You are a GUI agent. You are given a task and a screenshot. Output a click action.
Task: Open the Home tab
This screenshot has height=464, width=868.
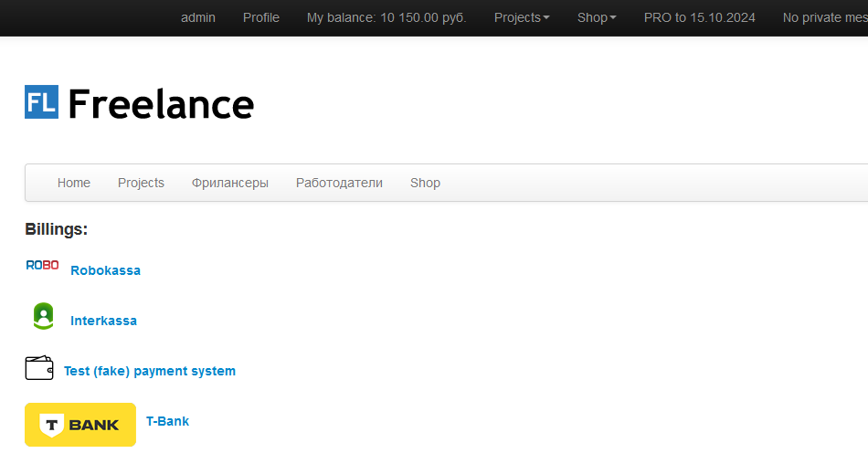pos(74,183)
